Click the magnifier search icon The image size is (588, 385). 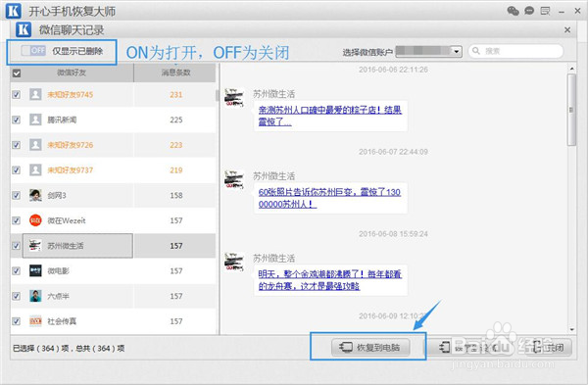[x=476, y=51]
